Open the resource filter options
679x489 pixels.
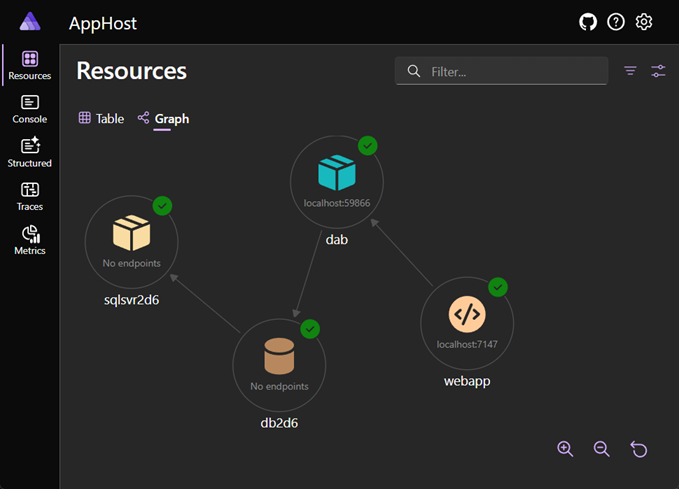[630, 71]
